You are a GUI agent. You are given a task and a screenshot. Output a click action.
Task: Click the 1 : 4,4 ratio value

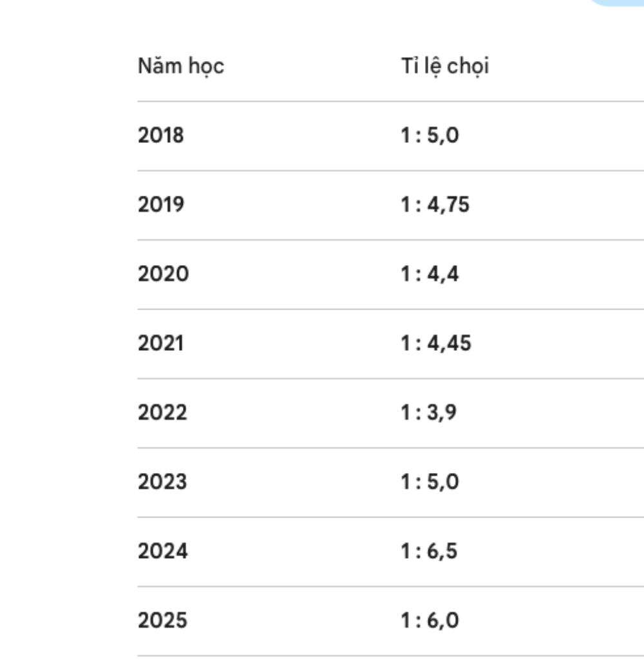430,274
